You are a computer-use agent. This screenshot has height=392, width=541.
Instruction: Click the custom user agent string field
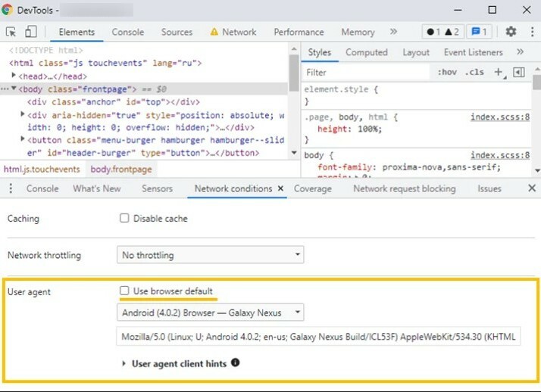(x=318, y=337)
